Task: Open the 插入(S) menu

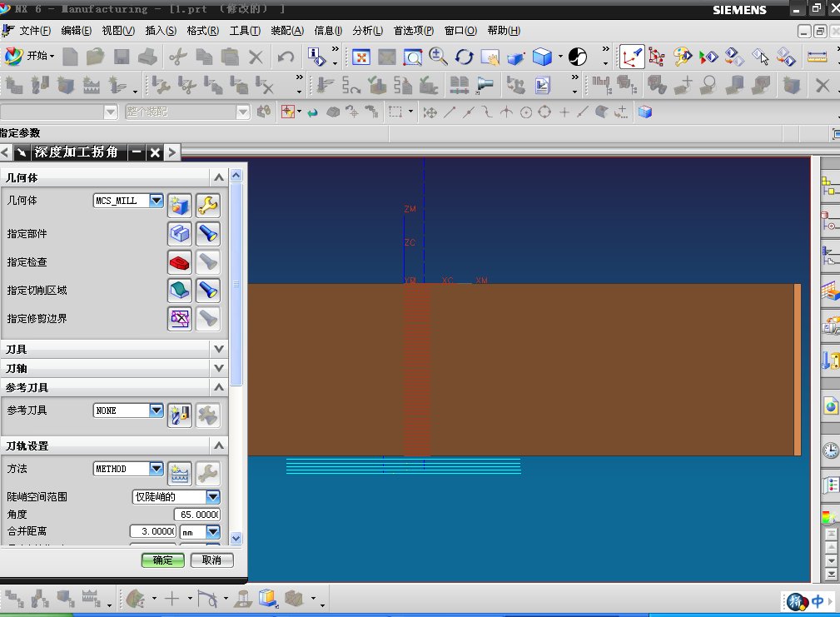Action: coord(161,31)
